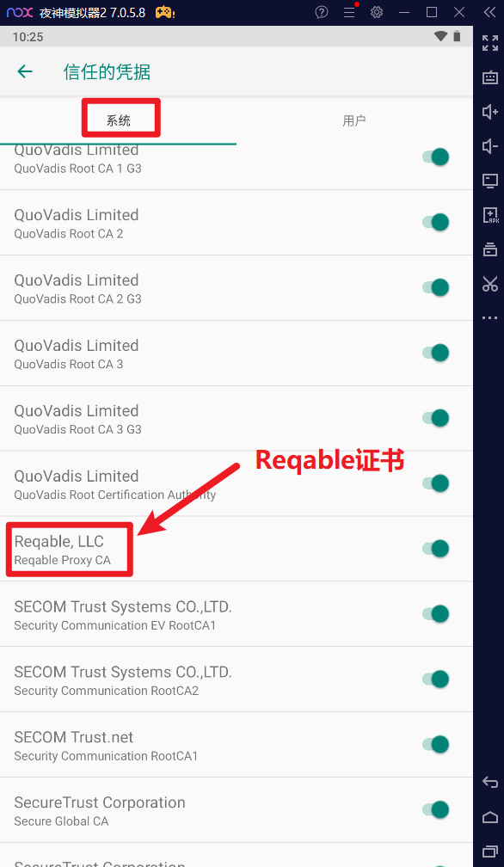Install an APK using the sidebar APK icon
This screenshot has height=867, width=504.
[489, 214]
